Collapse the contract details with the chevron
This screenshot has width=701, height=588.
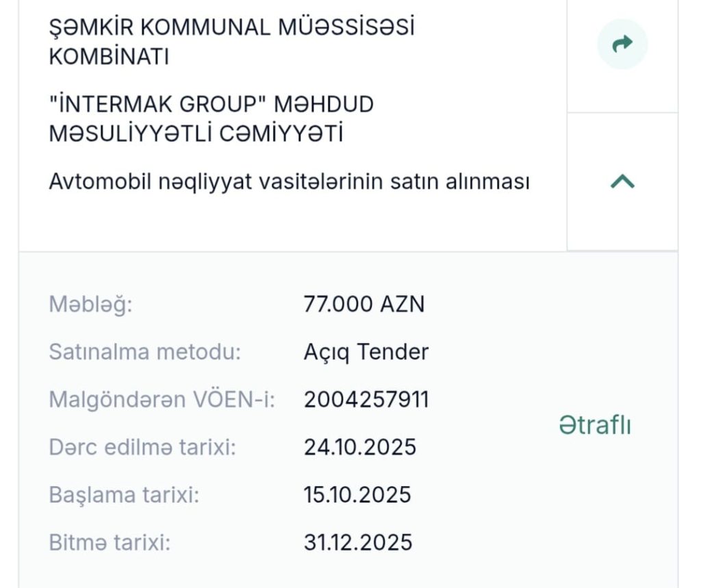(622, 181)
